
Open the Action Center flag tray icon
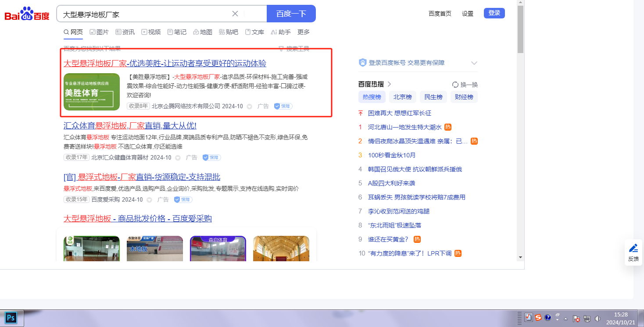(577, 318)
